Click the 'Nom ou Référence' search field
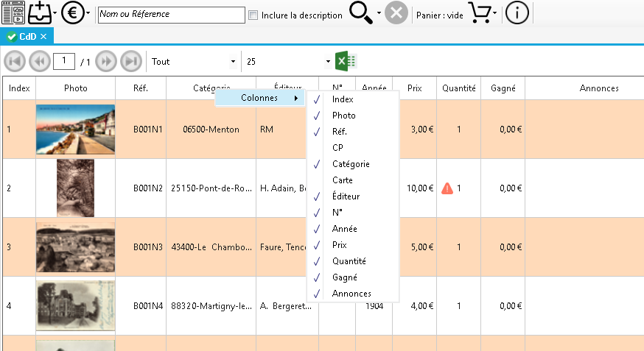 pos(171,15)
